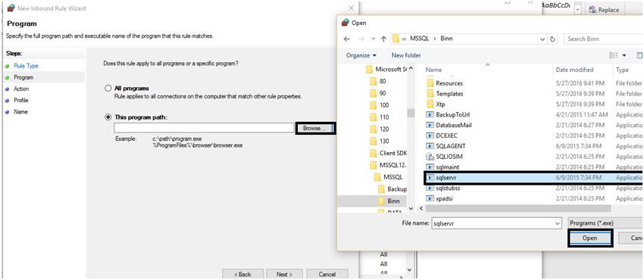Image resolution: width=644 pixels, height=280 pixels.
Task: Select the xpadsi application icon
Action: point(430,198)
